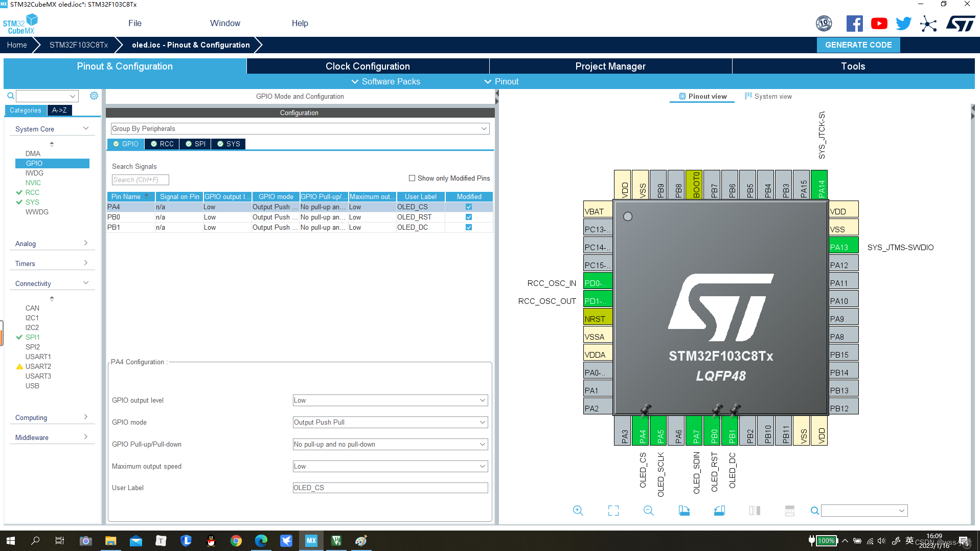Rotate the chip clockwise
Screen dimensions: 980x551
(684, 510)
